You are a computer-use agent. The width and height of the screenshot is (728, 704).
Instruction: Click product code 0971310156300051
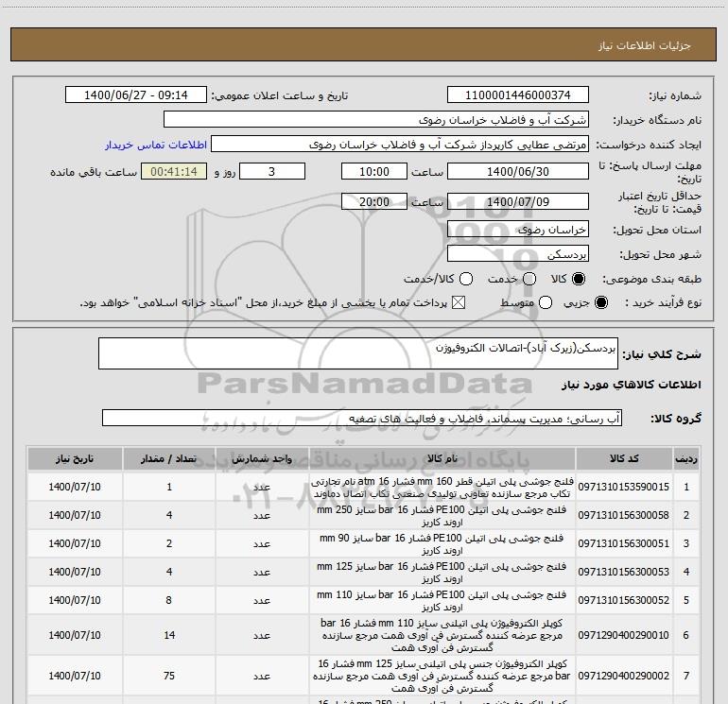624,543
